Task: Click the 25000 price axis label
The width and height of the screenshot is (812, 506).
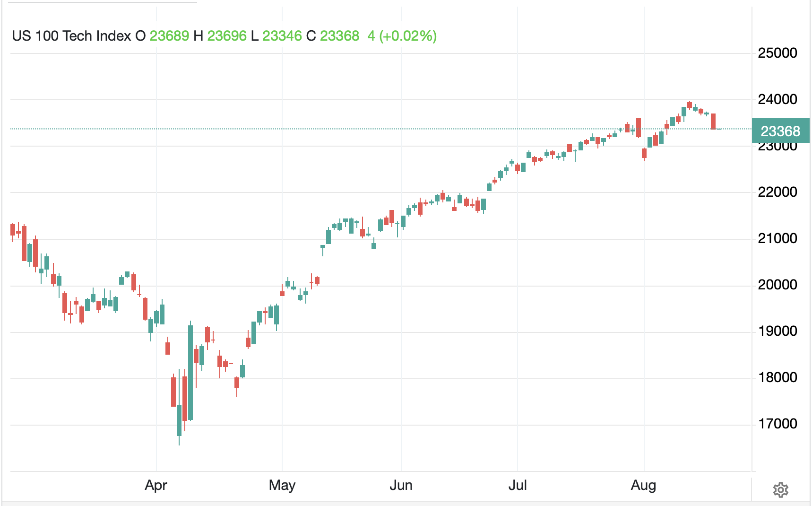Action: [x=777, y=53]
